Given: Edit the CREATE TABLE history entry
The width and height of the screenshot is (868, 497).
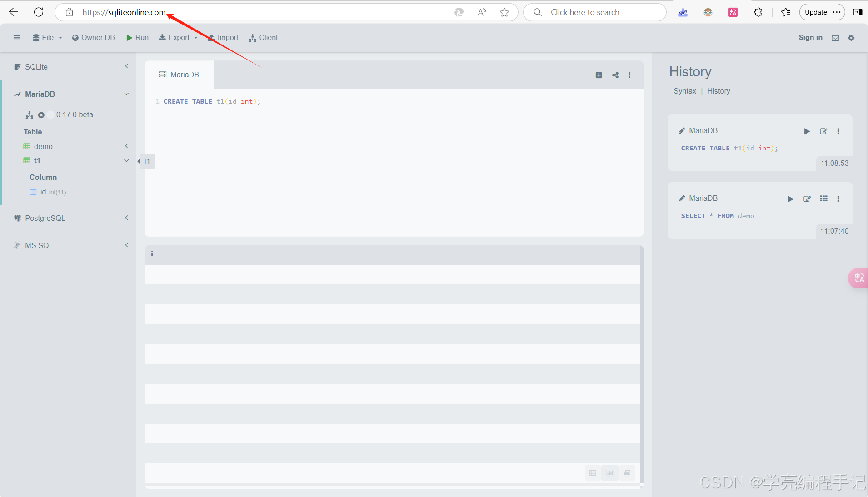Looking at the screenshot, I should [823, 131].
